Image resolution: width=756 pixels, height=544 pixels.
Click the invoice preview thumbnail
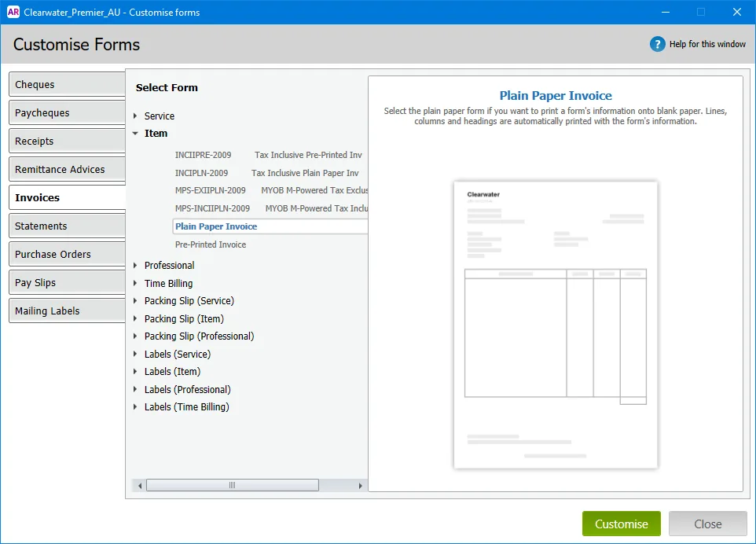click(556, 325)
